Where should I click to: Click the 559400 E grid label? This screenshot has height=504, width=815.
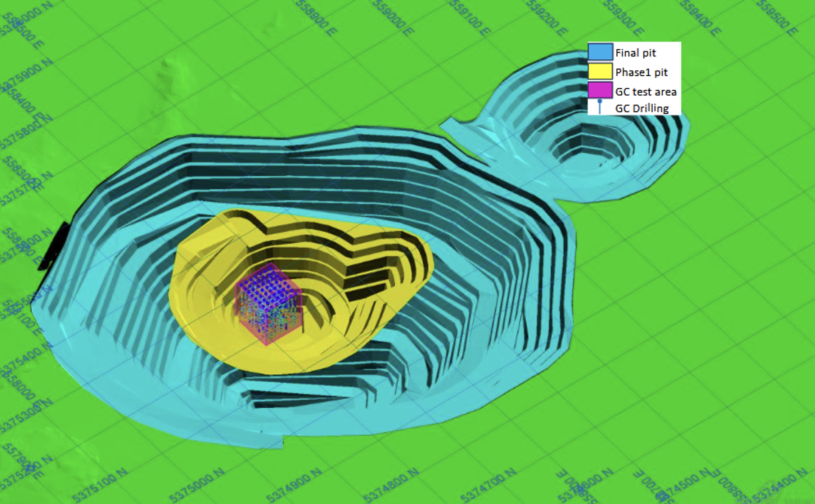click(700, 18)
